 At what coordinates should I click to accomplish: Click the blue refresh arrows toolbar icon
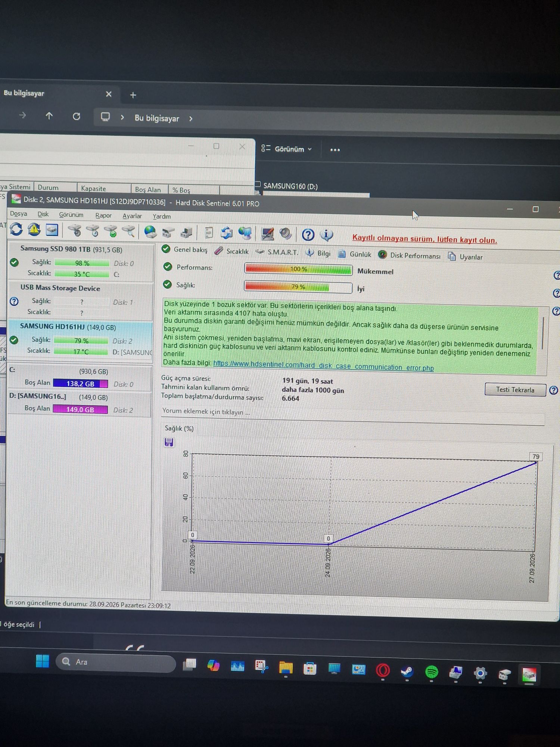[x=16, y=229]
